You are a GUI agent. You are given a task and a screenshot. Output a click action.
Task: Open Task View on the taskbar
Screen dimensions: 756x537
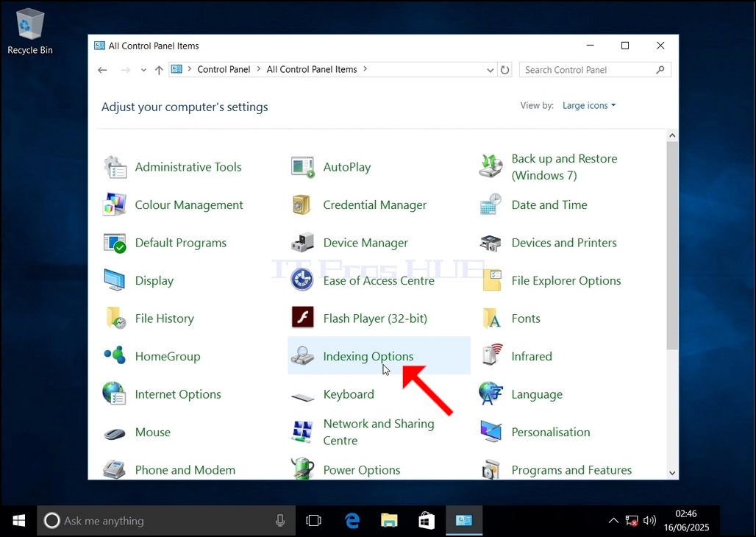coord(313,521)
